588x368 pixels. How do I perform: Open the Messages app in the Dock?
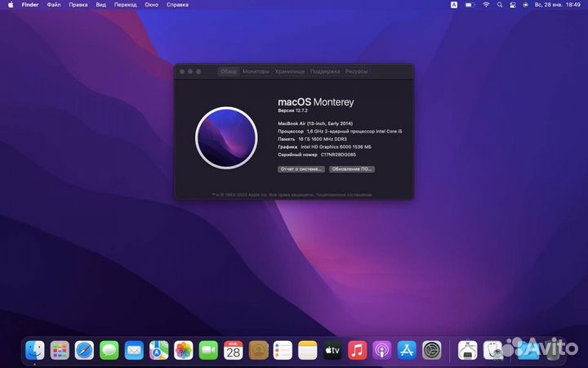pos(109,350)
